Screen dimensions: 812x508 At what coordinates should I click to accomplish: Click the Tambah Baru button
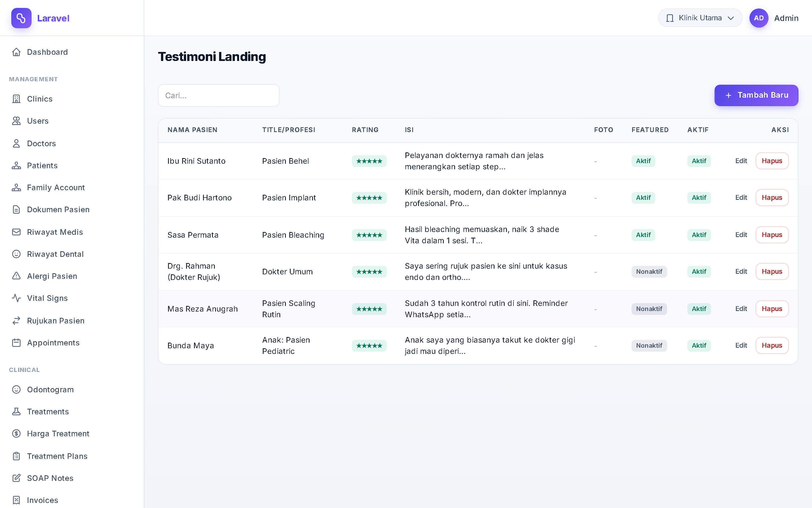pos(756,95)
